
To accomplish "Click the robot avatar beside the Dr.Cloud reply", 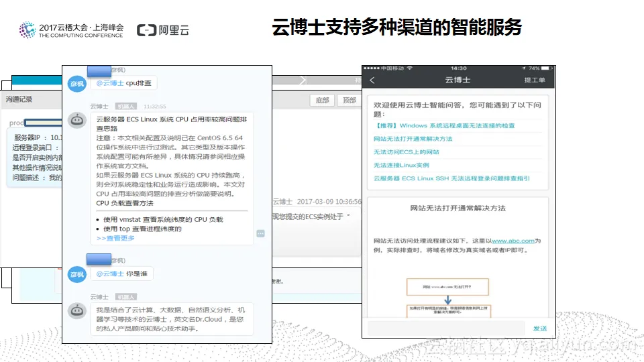I will click(x=76, y=310).
